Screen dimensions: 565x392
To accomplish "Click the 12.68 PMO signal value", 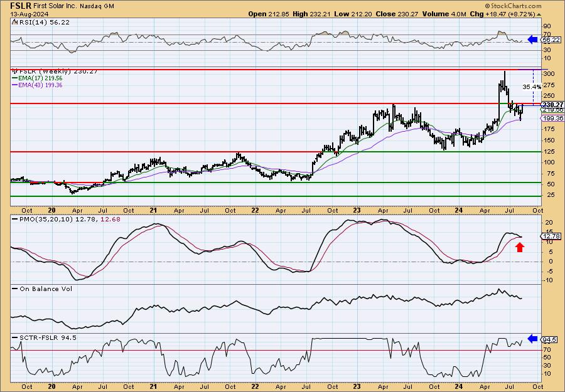I will tap(111, 220).
